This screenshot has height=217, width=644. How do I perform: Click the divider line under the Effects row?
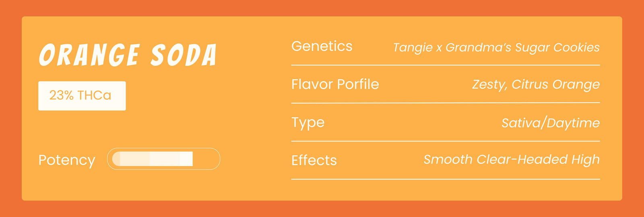pos(445,179)
